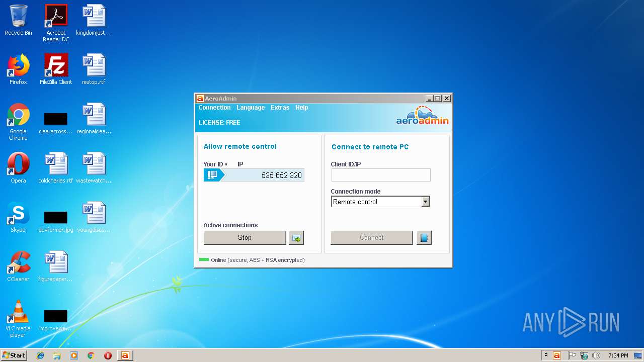
Task: Click the send invitation mail icon button
Action: click(x=296, y=238)
